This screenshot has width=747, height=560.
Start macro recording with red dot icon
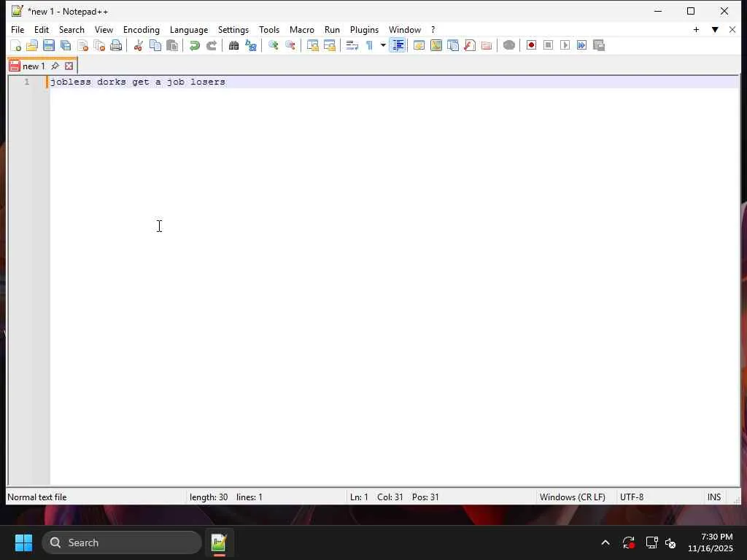click(531, 45)
